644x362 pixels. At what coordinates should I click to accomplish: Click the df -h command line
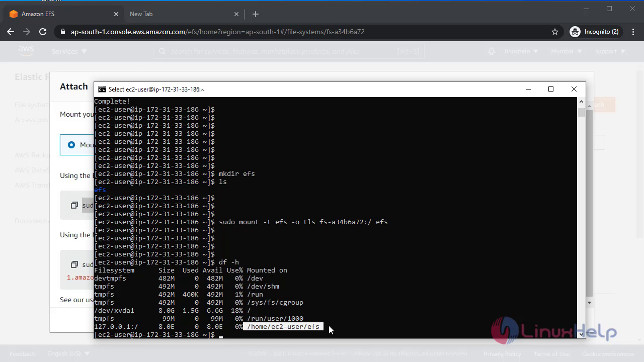(229, 262)
